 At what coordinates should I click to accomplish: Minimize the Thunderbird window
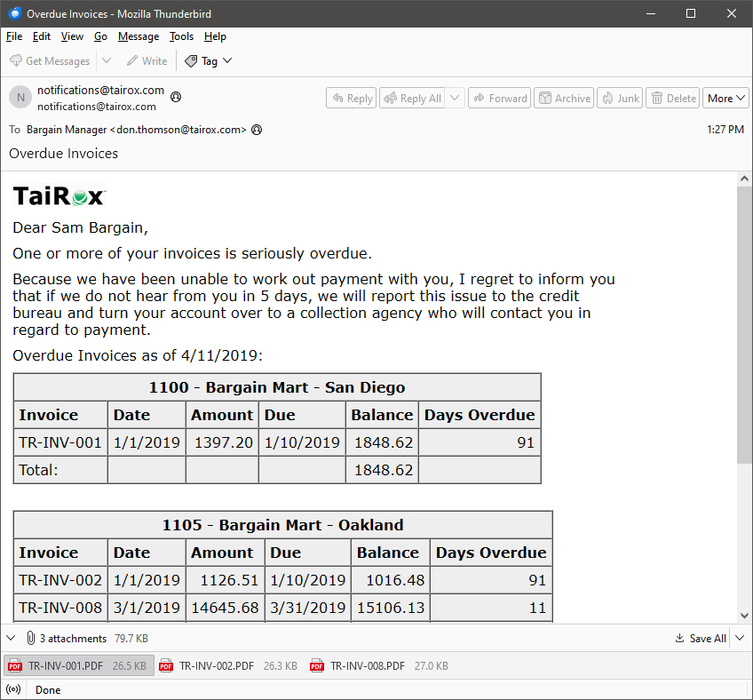pos(651,13)
